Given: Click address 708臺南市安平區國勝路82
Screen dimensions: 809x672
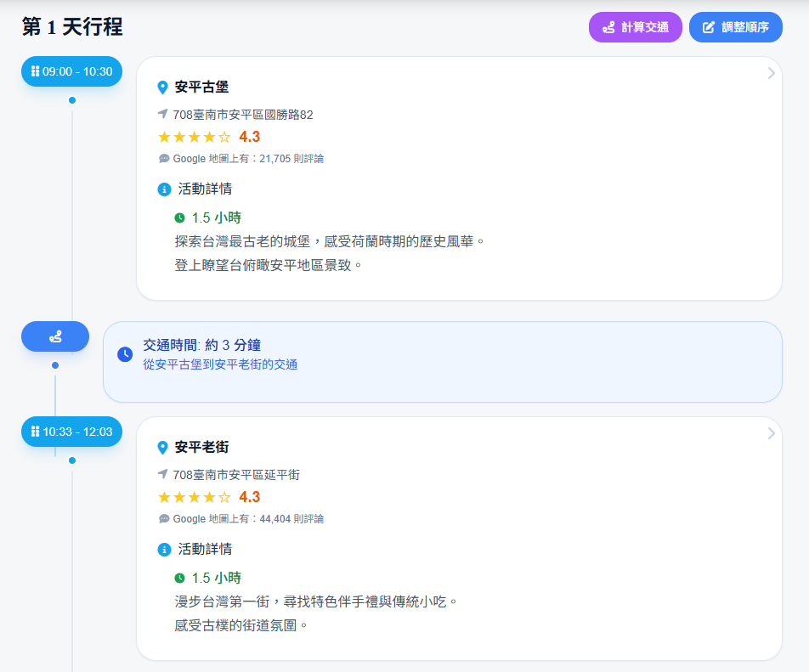Looking at the screenshot, I should [243, 115].
